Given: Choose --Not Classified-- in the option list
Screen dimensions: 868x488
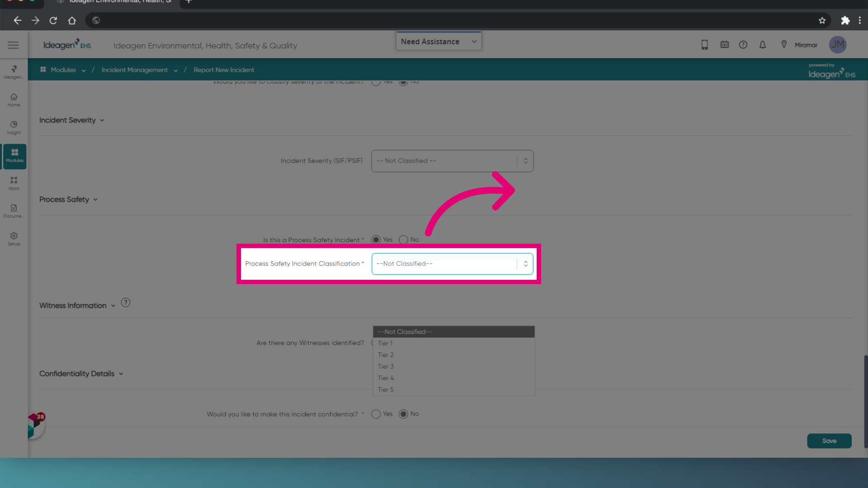Looking at the screenshot, I should point(453,332).
